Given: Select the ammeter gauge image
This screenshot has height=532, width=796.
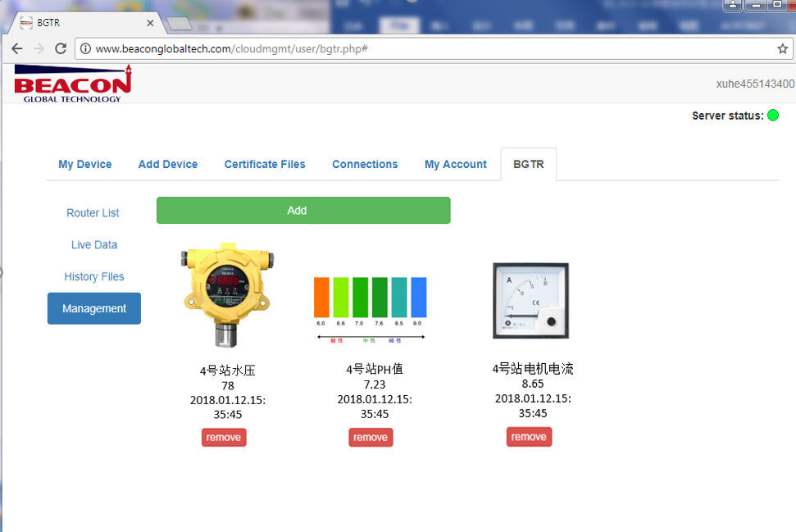Looking at the screenshot, I should point(530,301).
